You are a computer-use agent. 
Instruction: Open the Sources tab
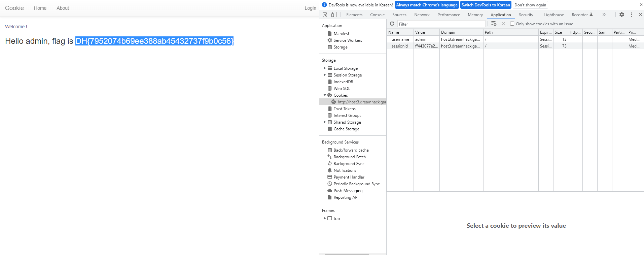click(399, 14)
